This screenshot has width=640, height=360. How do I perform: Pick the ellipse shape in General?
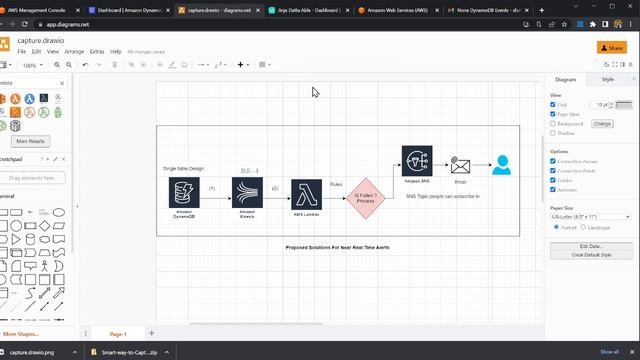tap(59, 213)
